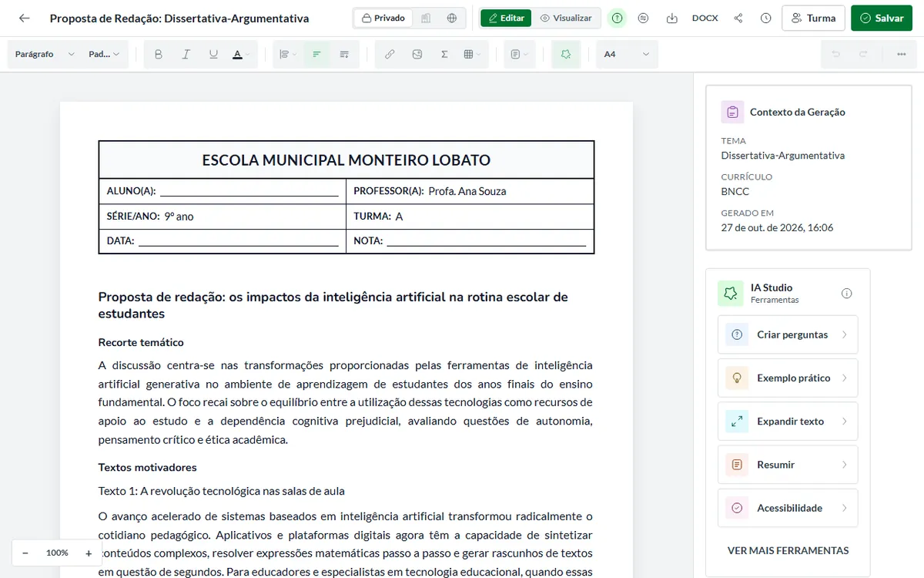924x578 pixels.
Task: Open the insert table dropdown
Action: coord(472,55)
